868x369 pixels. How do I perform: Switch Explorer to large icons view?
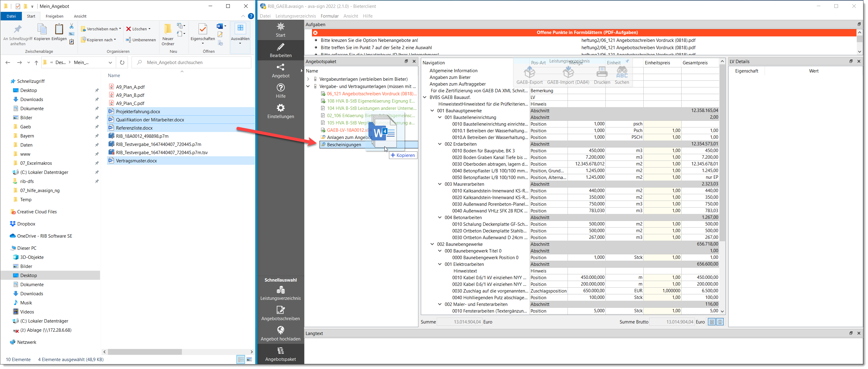click(249, 360)
